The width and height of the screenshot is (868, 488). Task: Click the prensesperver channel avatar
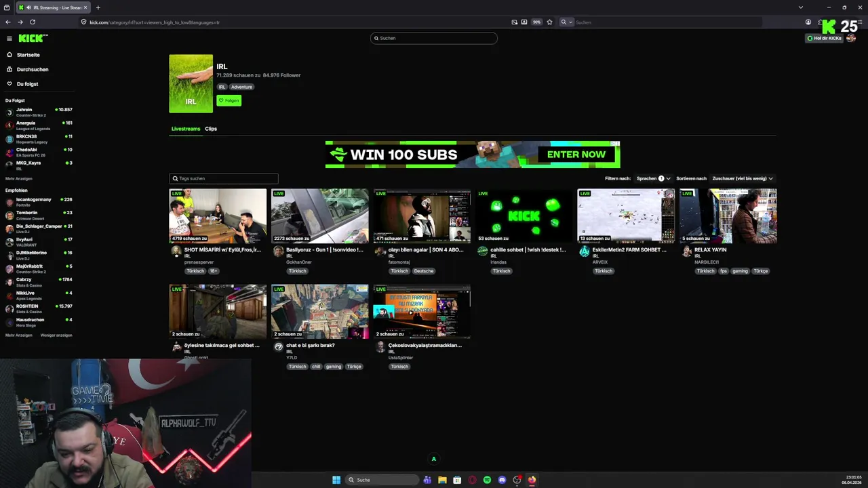coord(176,251)
